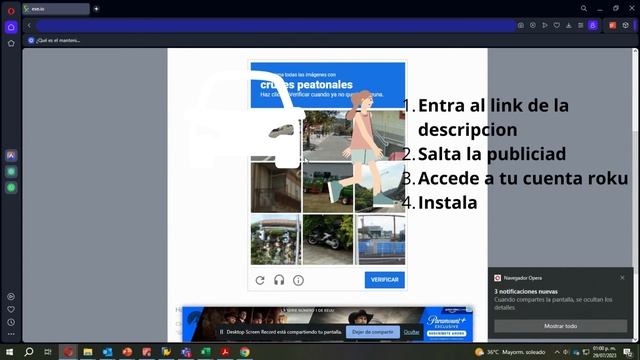Click the search tabs magnifier icon

[584, 9]
